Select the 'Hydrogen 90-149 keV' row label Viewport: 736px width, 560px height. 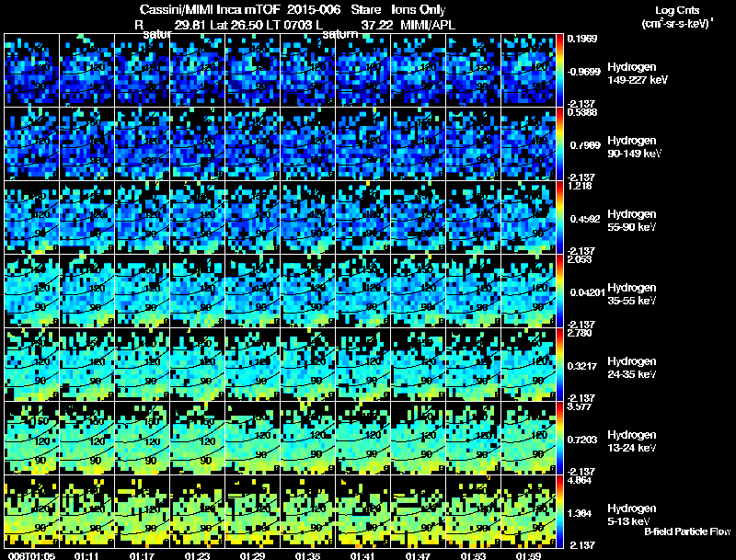point(635,147)
